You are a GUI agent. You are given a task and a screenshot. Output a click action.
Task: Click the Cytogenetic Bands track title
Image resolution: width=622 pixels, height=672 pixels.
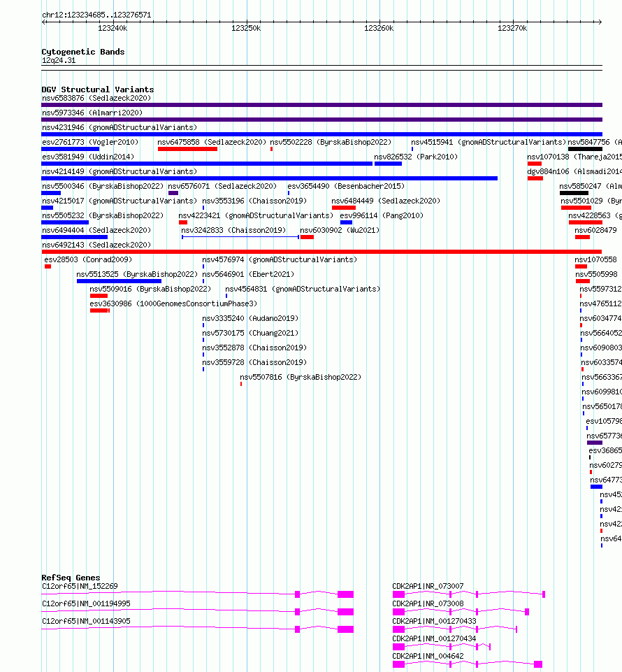coord(83,52)
